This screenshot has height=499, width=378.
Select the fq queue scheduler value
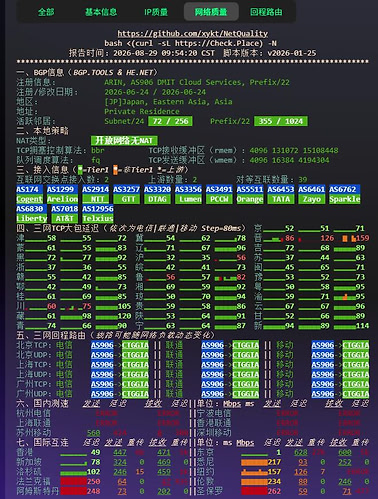pos(96,160)
